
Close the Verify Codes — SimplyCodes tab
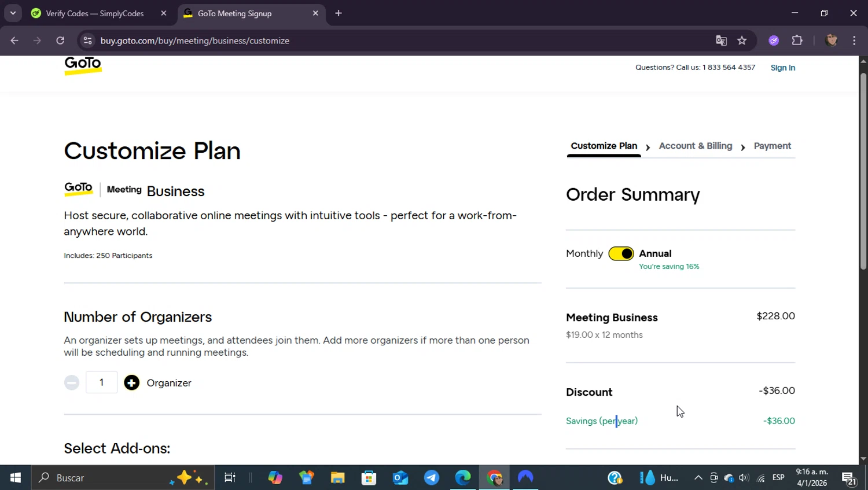pyautogui.click(x=164, y=13)
